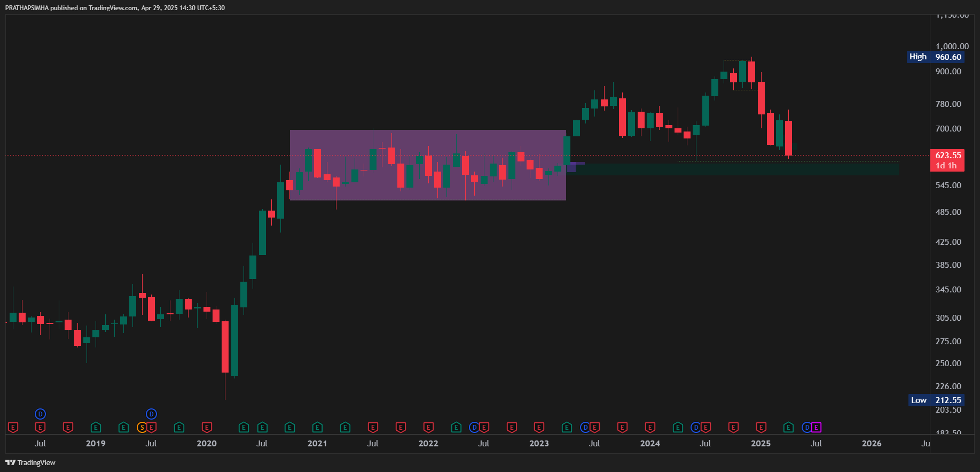Screen dimensions: 980x472
Task: Click the orange S split marker
Action: point(142,427)
